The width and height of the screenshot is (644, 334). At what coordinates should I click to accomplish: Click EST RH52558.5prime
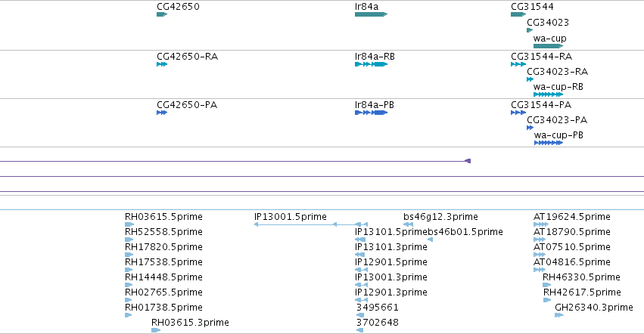tap(163, 232)
